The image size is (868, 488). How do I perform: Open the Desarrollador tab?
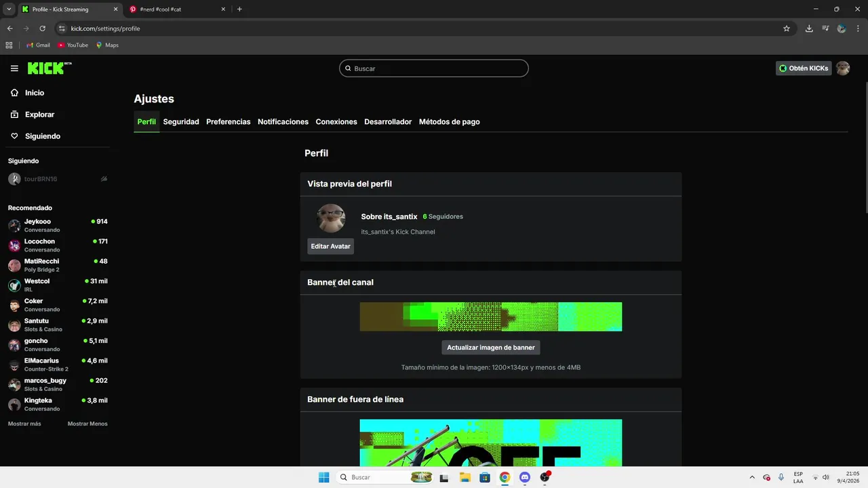388,122
